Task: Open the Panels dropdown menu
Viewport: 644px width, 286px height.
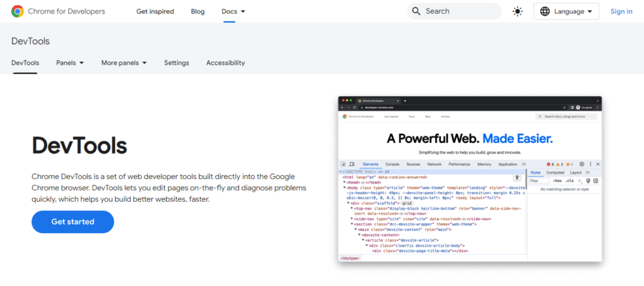Action: [70, 63]
